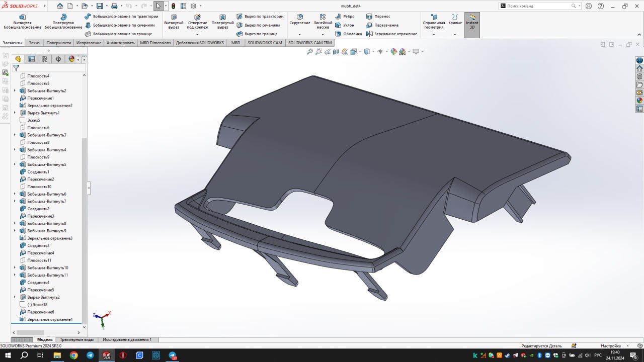Toggle the selection arrow tool
This screenshot has width=644, height=362.
158,6
